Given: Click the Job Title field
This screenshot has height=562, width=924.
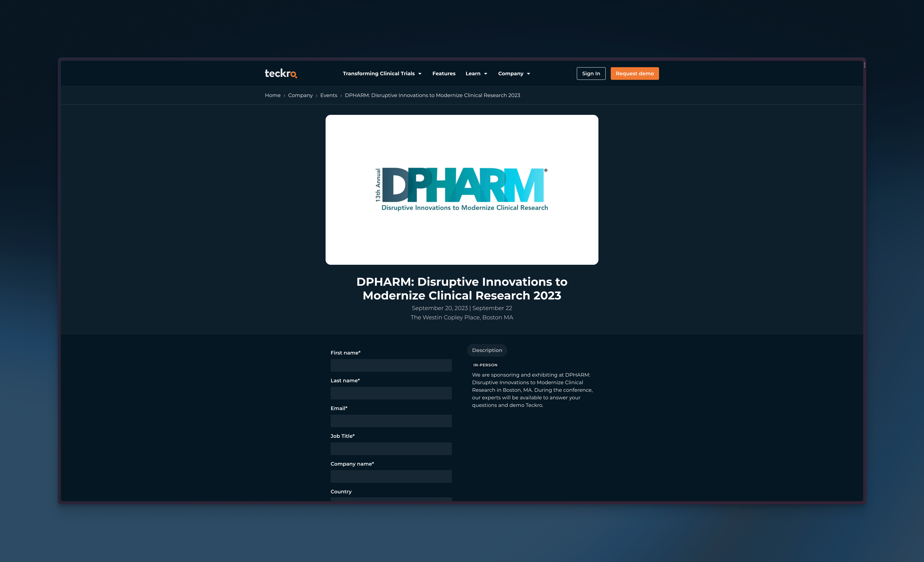Looking at the screenshot, I should [391, 448].
